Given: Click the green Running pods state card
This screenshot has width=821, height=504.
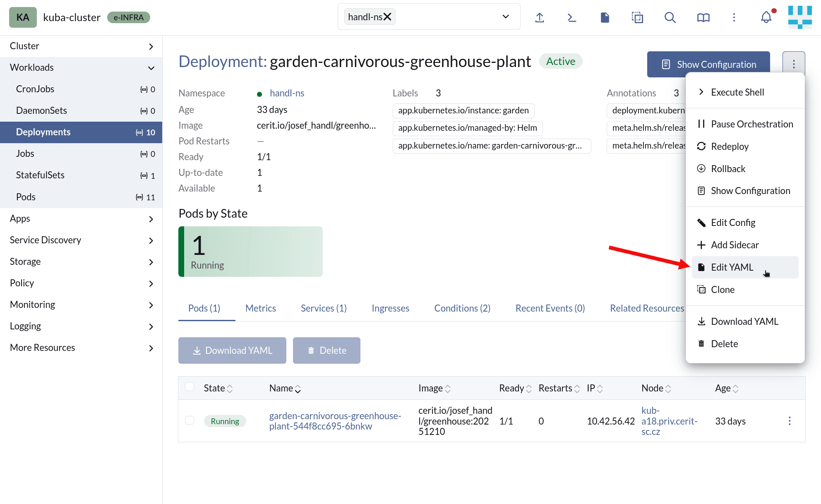Looking at the screenshot, I should (x=250, y=252).
